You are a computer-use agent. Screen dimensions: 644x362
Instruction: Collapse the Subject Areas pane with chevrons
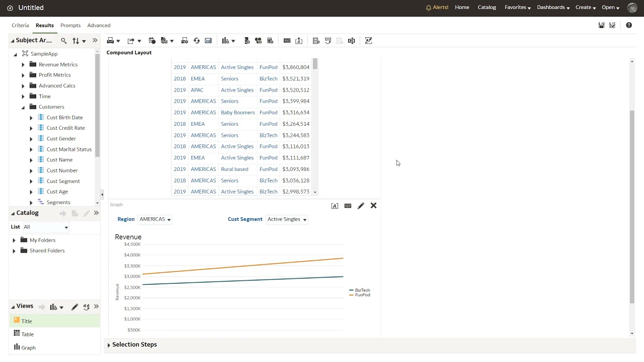(x=95, y=41)
